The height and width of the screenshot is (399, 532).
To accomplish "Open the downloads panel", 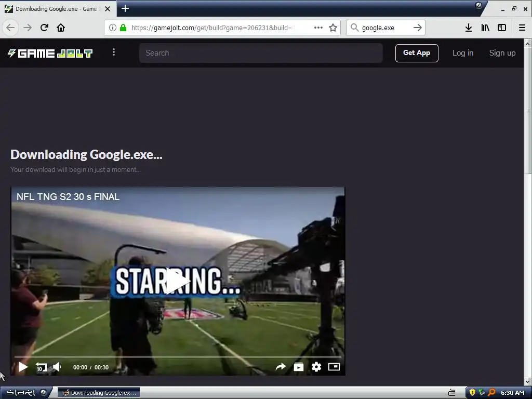I will click(x=469, y=28).
